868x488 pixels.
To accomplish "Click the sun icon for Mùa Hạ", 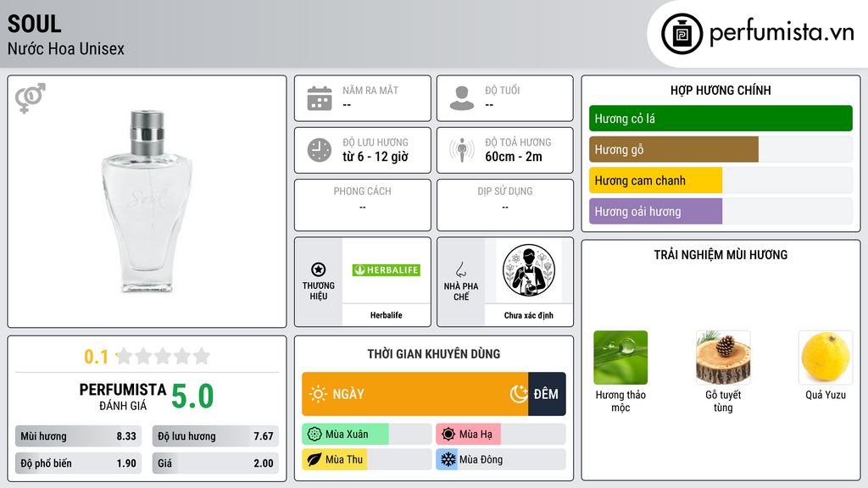I will tap(448, 435).
